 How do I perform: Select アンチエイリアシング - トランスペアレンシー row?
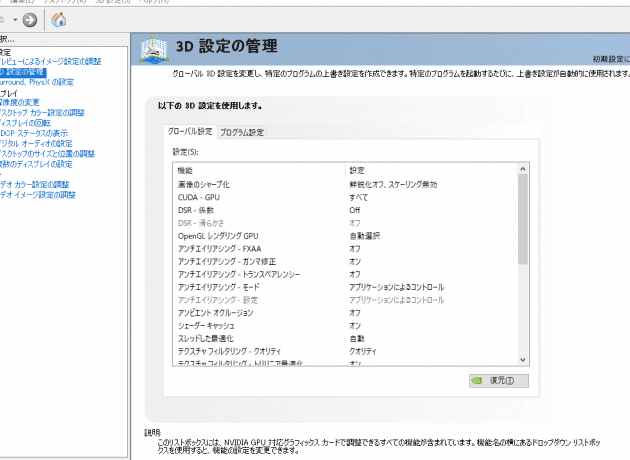tap(346, 274)
